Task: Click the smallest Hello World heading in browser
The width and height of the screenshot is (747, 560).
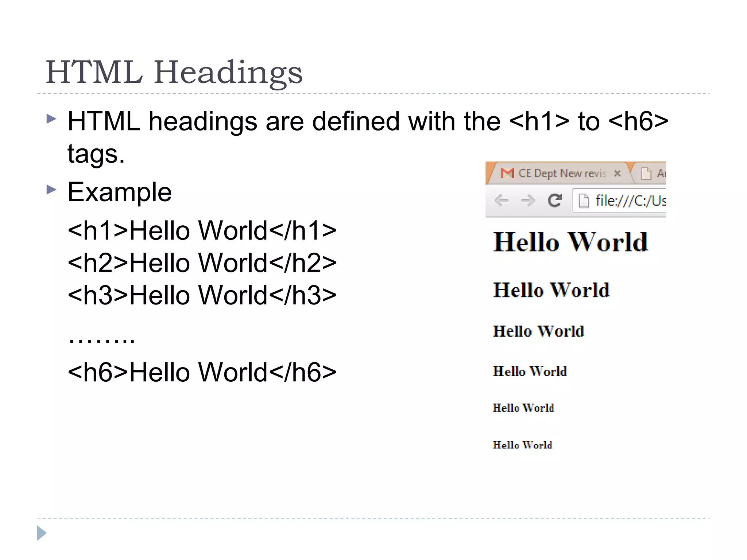Action: pyautogui.click(x=522, y=445)
